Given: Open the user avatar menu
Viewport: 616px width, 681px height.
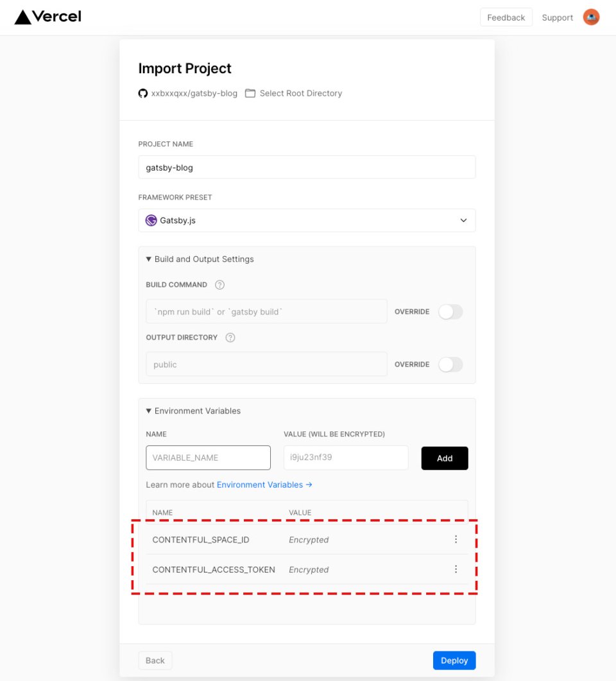Looking at the screenshot, I should coord(591,17).
